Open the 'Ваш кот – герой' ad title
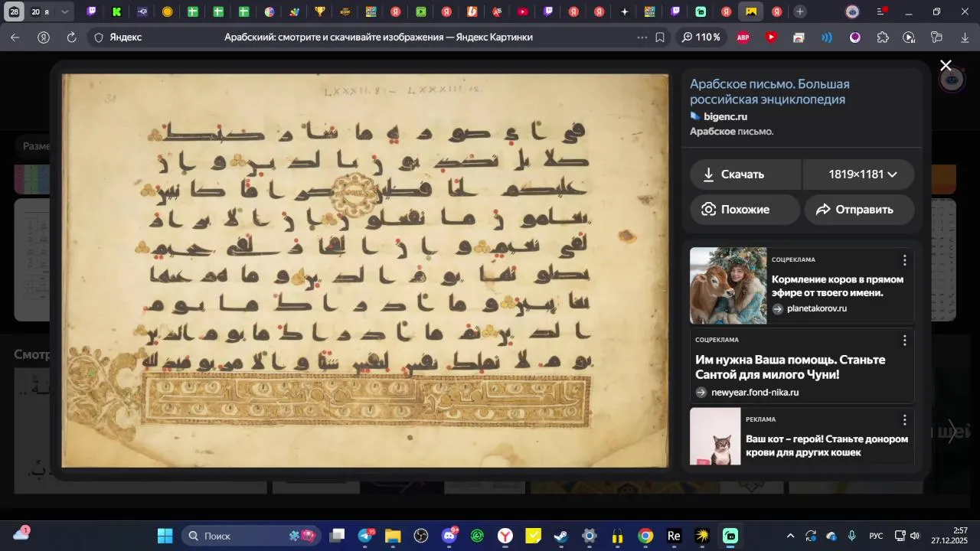980x551 pixels. pyautogui.click(x=827, y=445)
